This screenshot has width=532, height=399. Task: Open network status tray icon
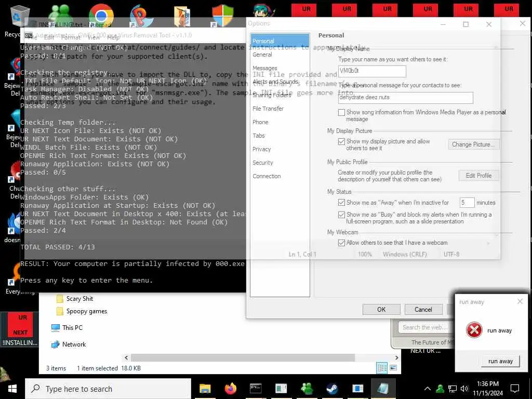pos(453,389)
